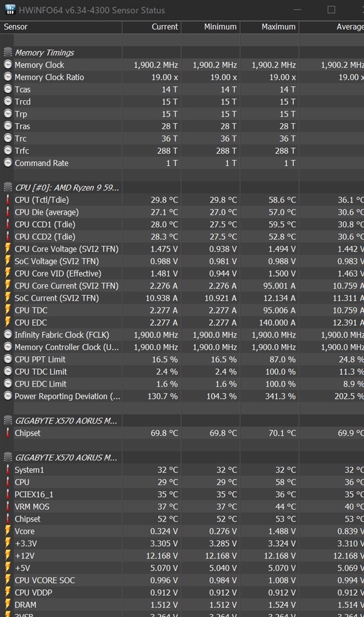Click the clock icon by Infinity Fabric Clock
The height and width of the screenshot is (617, 364).
pos(7,334)
